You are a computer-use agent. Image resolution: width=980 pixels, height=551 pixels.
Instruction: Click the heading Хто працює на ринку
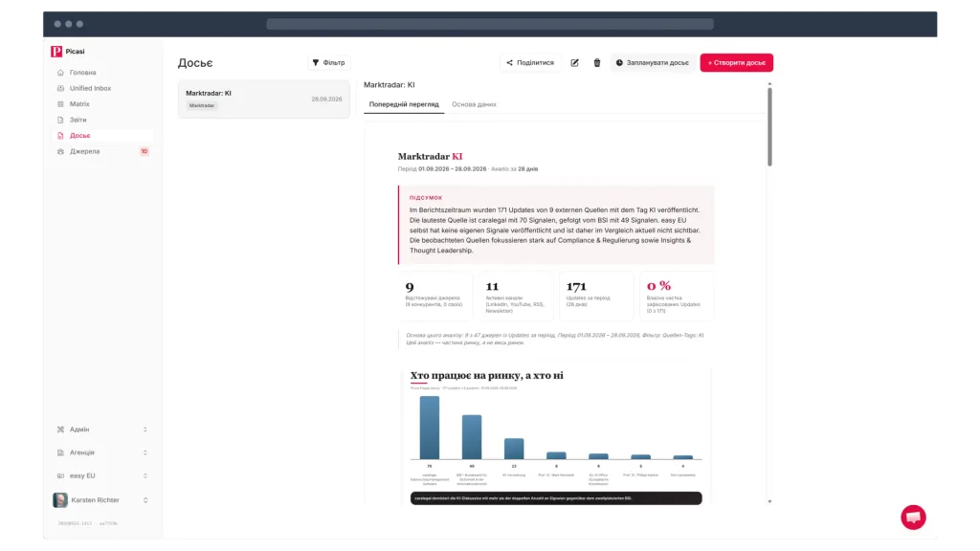(x=486, y=375)
